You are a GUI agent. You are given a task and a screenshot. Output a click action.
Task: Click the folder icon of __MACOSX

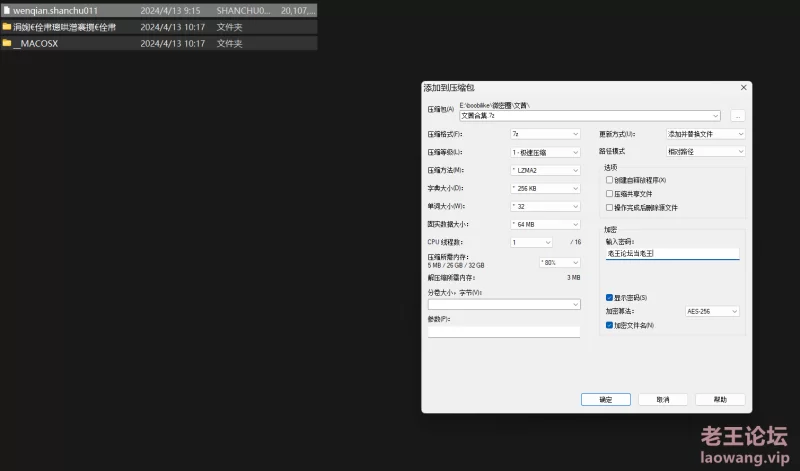click(x=7, y=43)
